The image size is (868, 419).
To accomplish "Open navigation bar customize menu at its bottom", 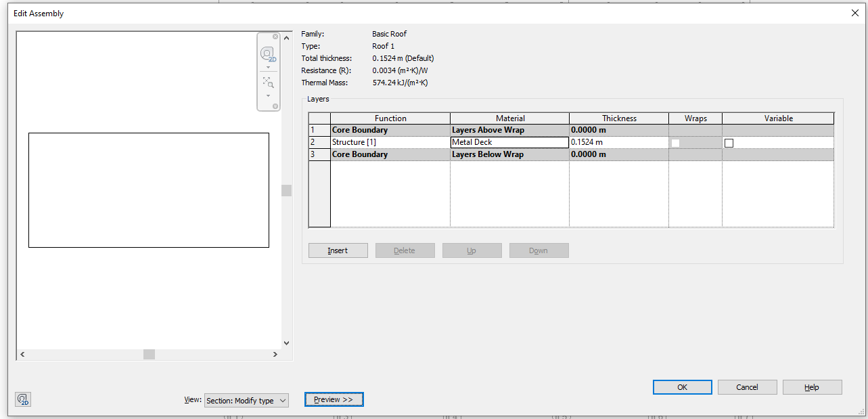I will point(275,106).
